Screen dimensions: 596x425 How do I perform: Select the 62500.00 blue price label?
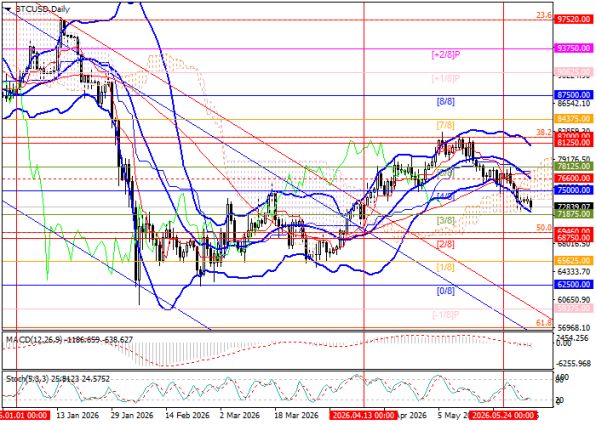[x=574, y=284]
